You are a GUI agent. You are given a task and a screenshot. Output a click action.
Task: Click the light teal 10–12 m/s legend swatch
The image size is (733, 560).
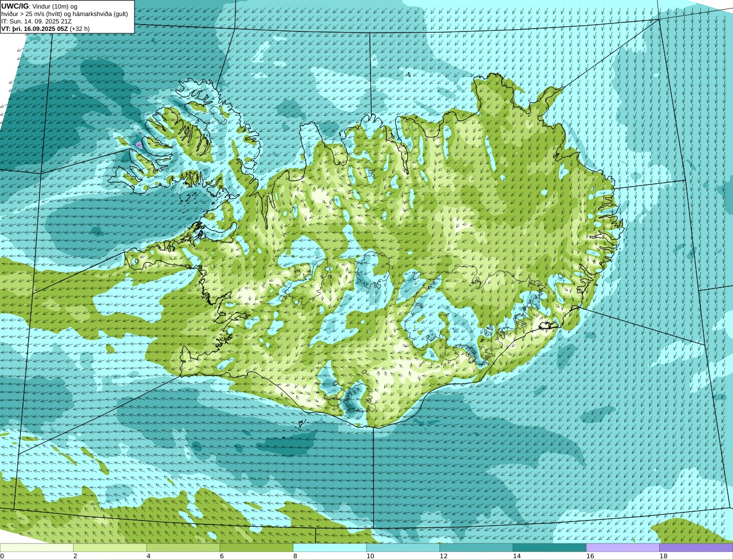tap(403, 548)
